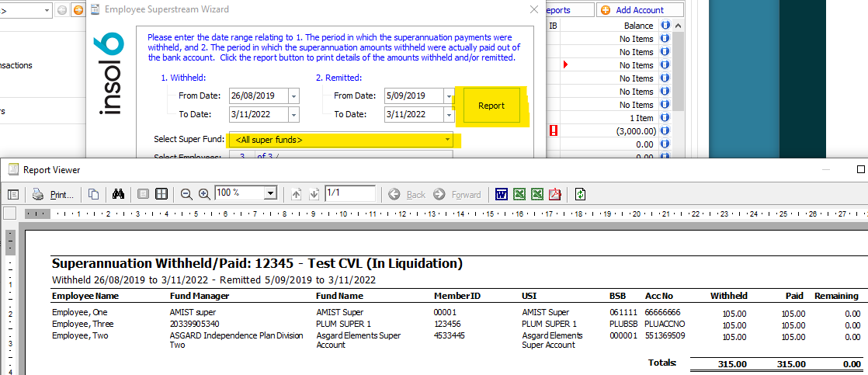Click the page number field showing 1/1
Image resolution: width=868 pixels, height=375 pixels.
349,193
